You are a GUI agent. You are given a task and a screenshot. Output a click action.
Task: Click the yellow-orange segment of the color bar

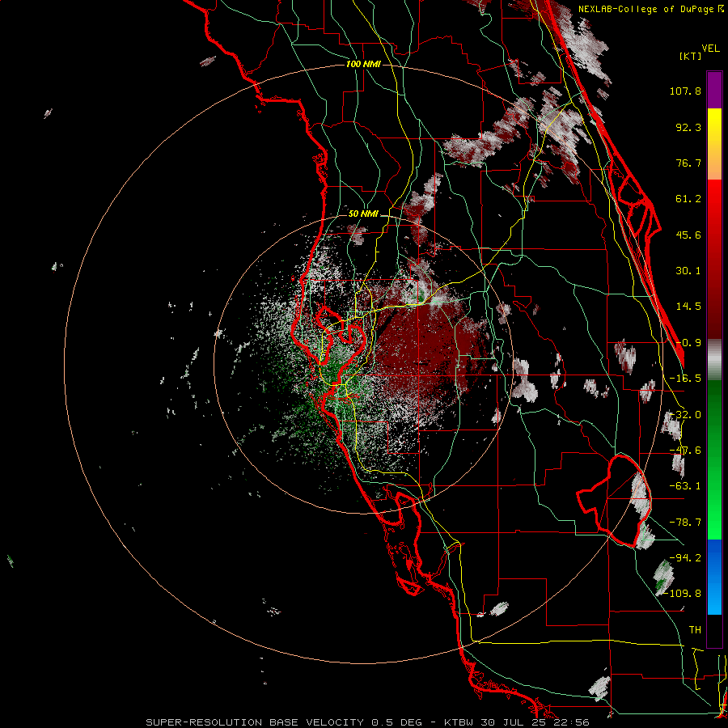click(714, 144)
